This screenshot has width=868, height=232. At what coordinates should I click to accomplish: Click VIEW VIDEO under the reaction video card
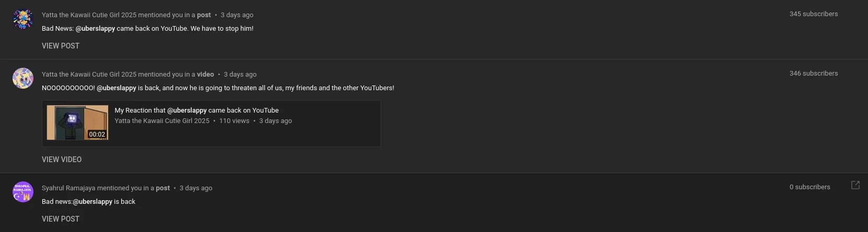(62, 160)
